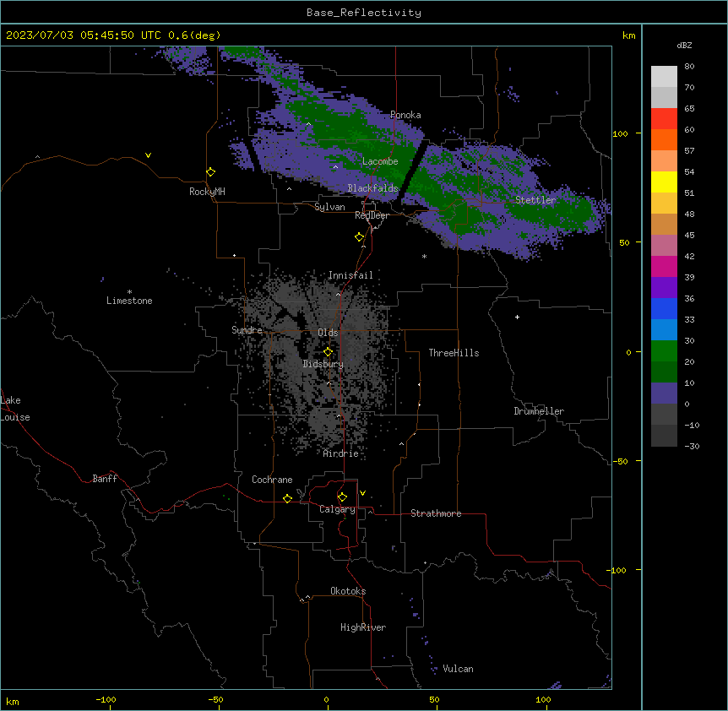
Task: Select the yellow diamond marker below Cochrane
Action: click(287, 498)
